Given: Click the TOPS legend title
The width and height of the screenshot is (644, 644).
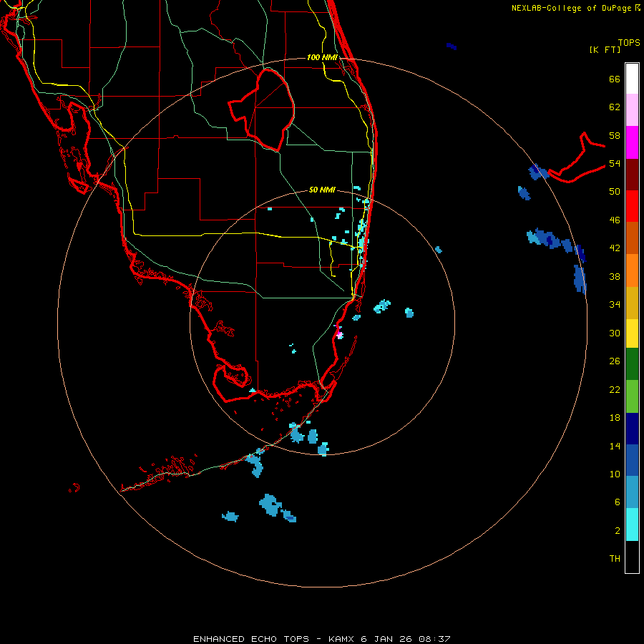Looking at the screenshot, I should pyautogui.click(x=629, y=42).
